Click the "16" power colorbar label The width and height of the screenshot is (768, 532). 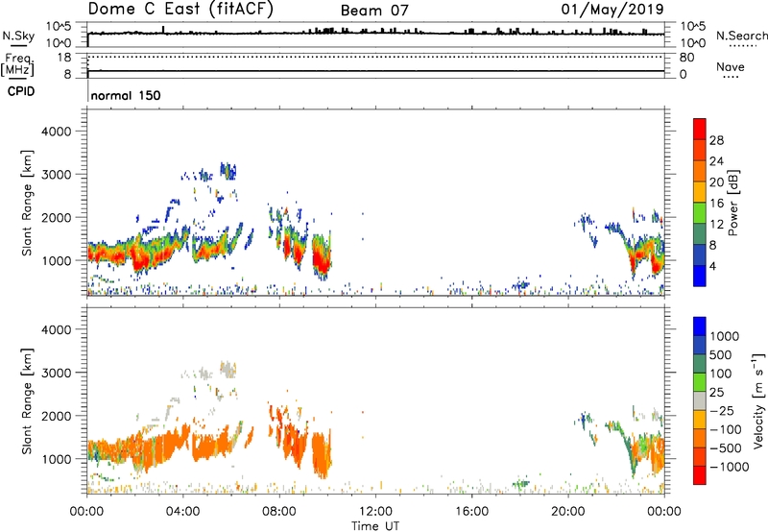point(716,204)
